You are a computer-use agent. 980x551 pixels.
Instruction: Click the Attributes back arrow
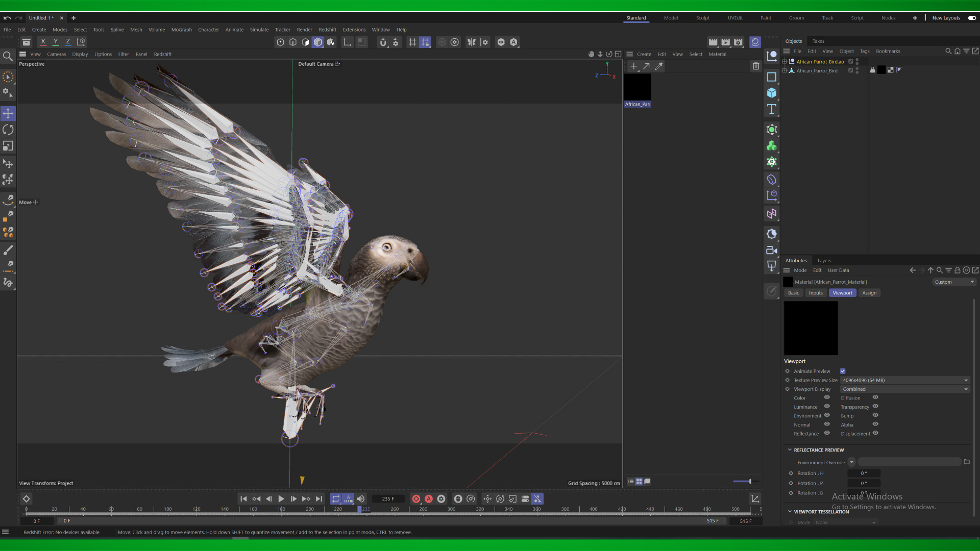(913, 270)
